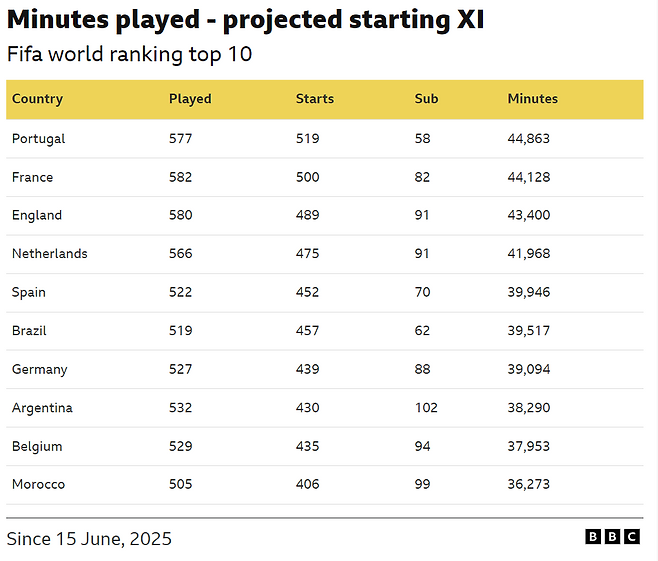Select the Portugal row label

(x=39, y=139)
